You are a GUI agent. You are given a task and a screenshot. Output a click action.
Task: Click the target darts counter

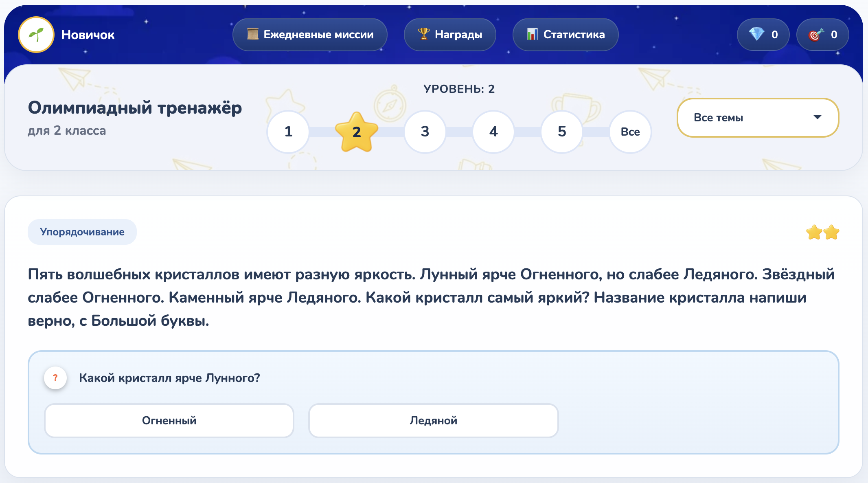click(822, 35)
